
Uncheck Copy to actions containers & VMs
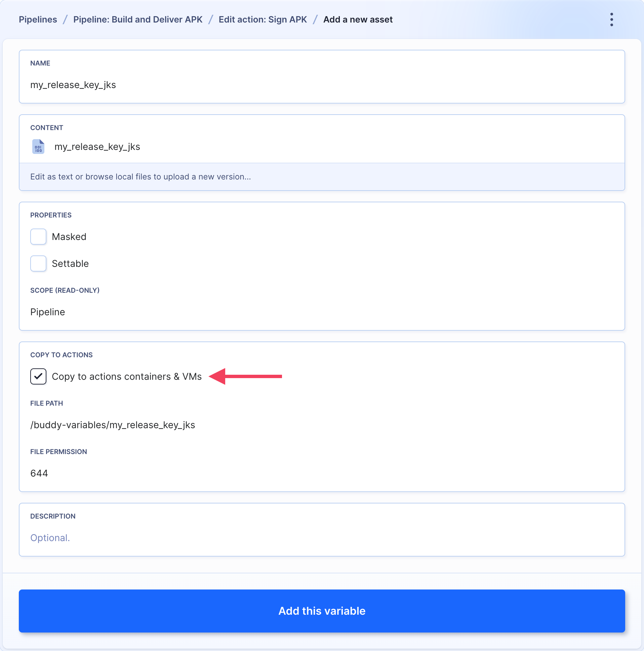38,376
